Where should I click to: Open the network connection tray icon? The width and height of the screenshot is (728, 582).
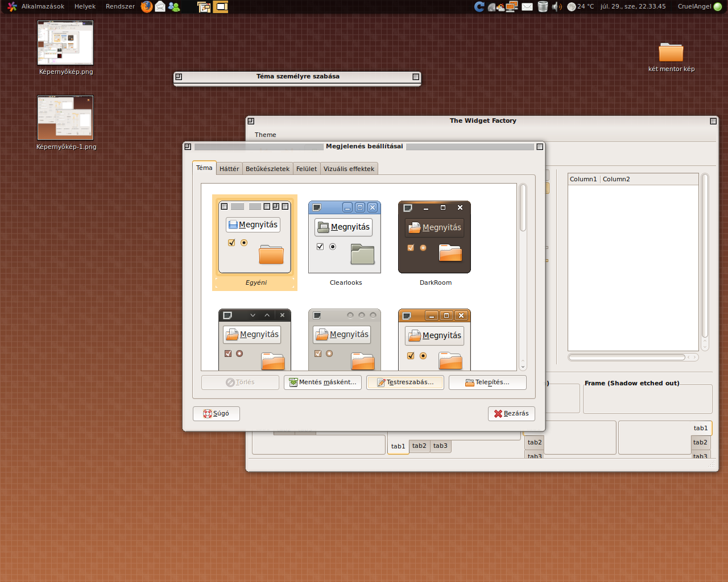tap(512, 7)
